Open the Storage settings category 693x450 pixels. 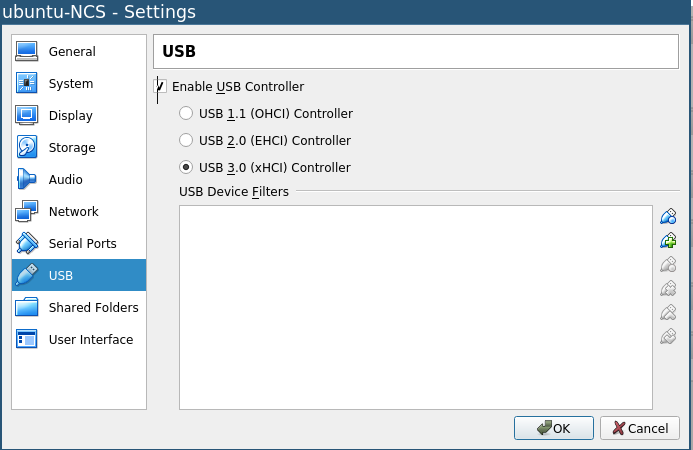coord(79,147)
